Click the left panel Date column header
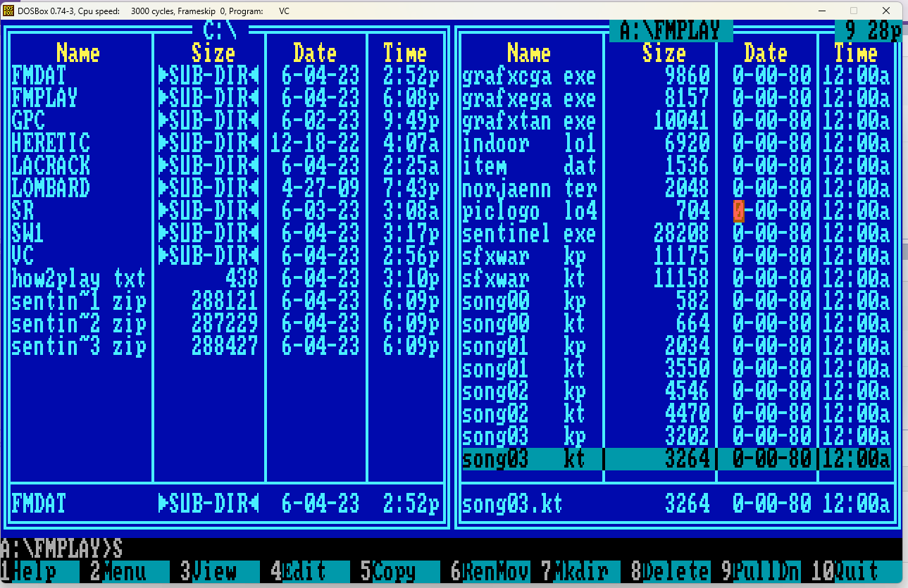The image size is (908, 588). 315,53
